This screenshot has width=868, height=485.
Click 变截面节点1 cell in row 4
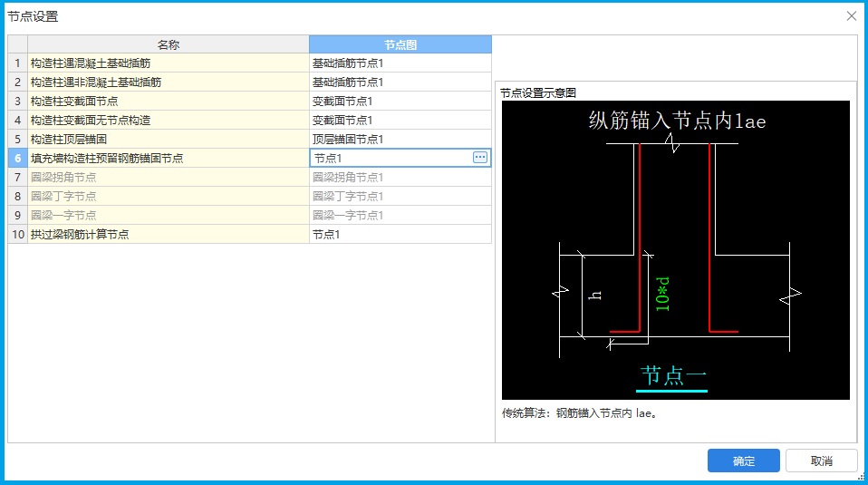(400, 121)
